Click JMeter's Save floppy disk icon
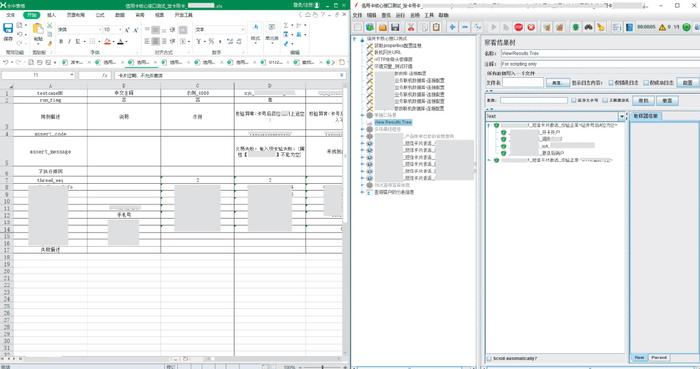700x369 pixels. coord(395,28)
